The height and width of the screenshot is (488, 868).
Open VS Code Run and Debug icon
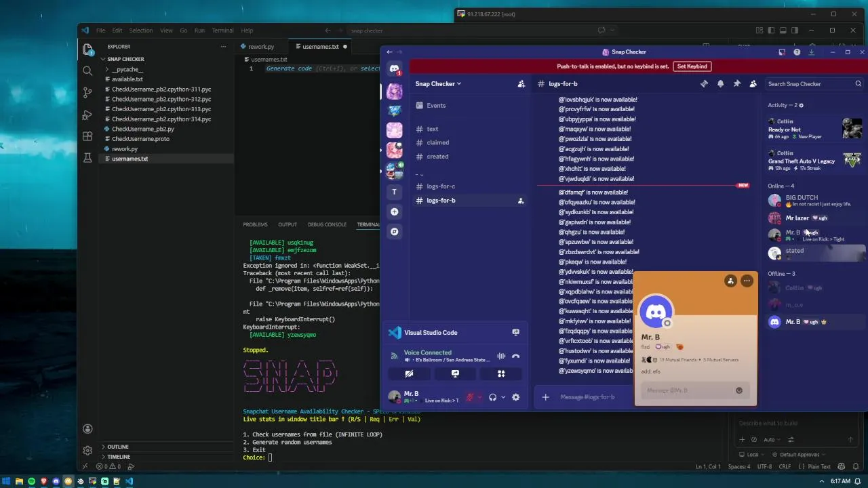click(87, 115)
